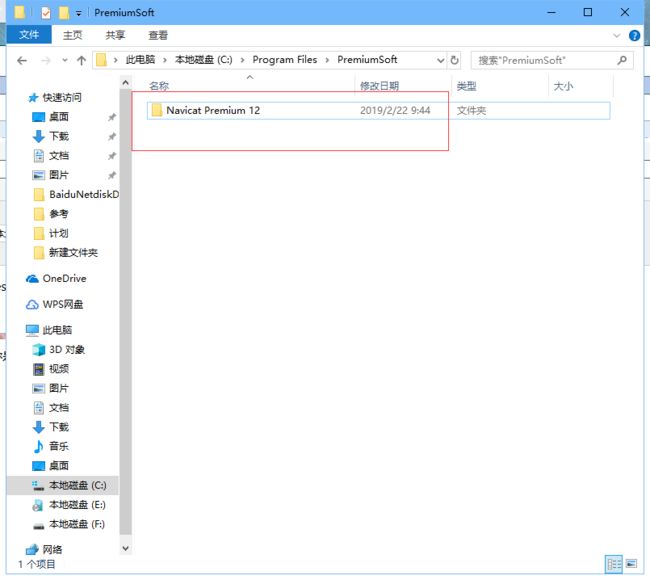Select 本地磁盘 (F:) in the sidebar
This screenshot has width=650, height=580.
point(77,524)
